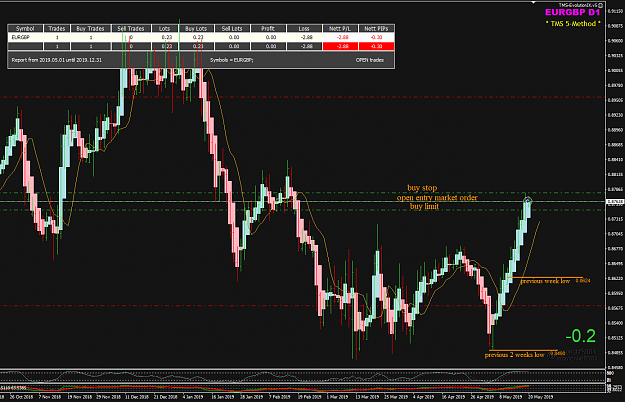The height and width of the screenshot is (402, 625).
Task: Click the '8 May 2019' date on the time axis
Action: pyautogui.click(x=511, y=397)
